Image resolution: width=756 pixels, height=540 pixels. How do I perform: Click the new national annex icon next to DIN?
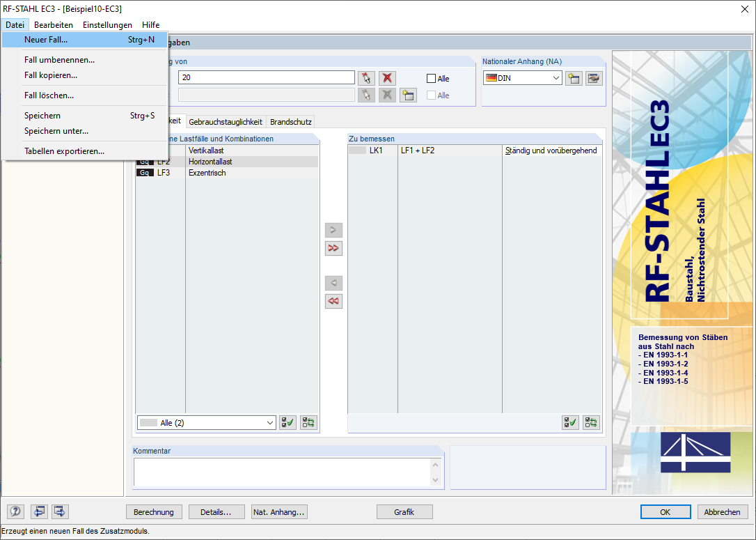coord(574,78)
